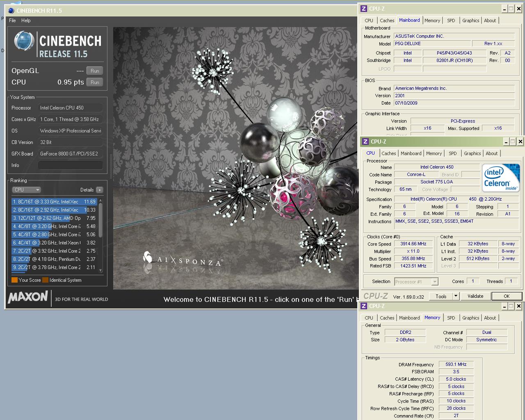The height and width of the screenshot is (420, 525).
Task: Click the bottom CPU-Z window Z icon
Action: (364, 306)
